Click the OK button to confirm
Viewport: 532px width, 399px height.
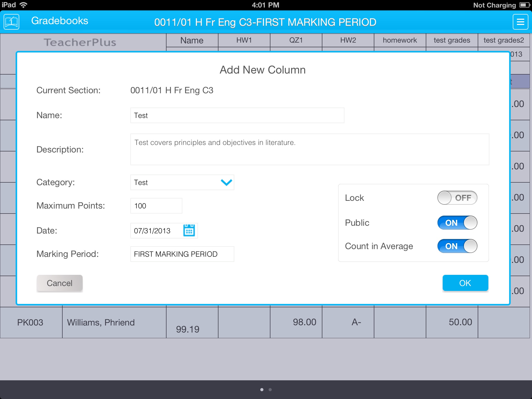coord(464,283)
